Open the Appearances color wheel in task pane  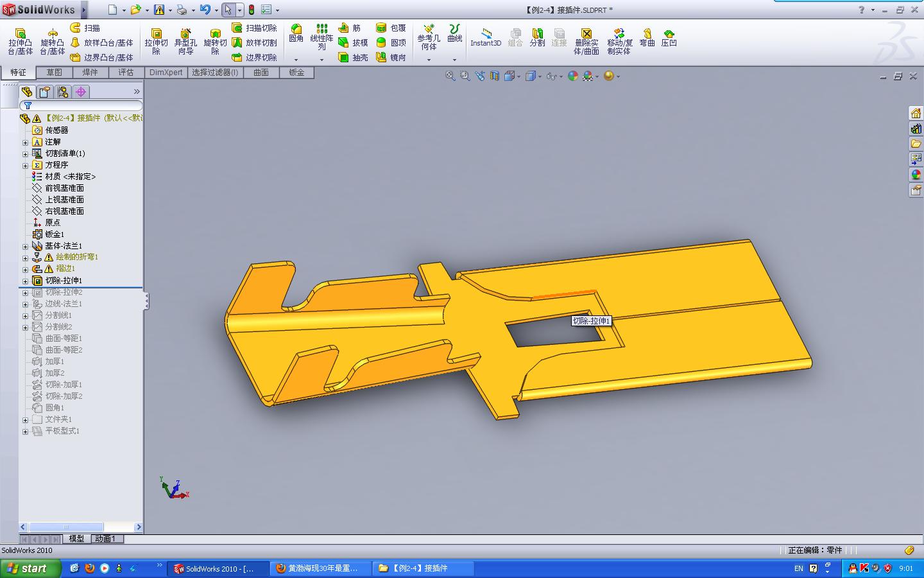tap(916, 175)
